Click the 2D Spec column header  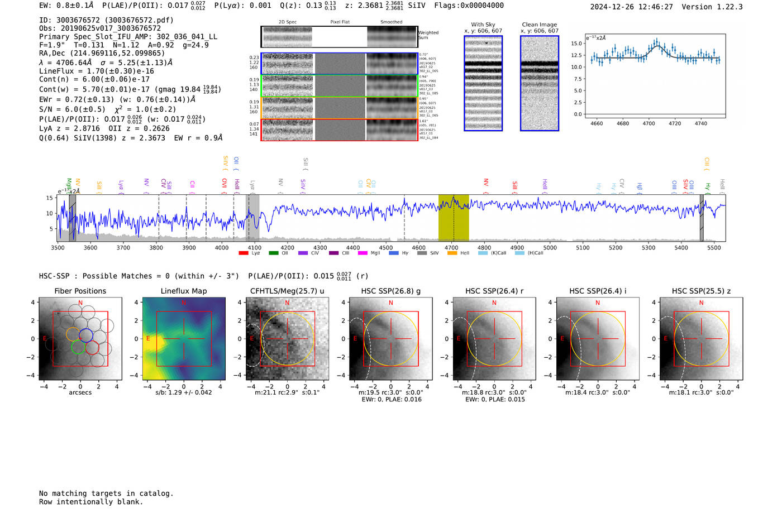coord(288,22)
